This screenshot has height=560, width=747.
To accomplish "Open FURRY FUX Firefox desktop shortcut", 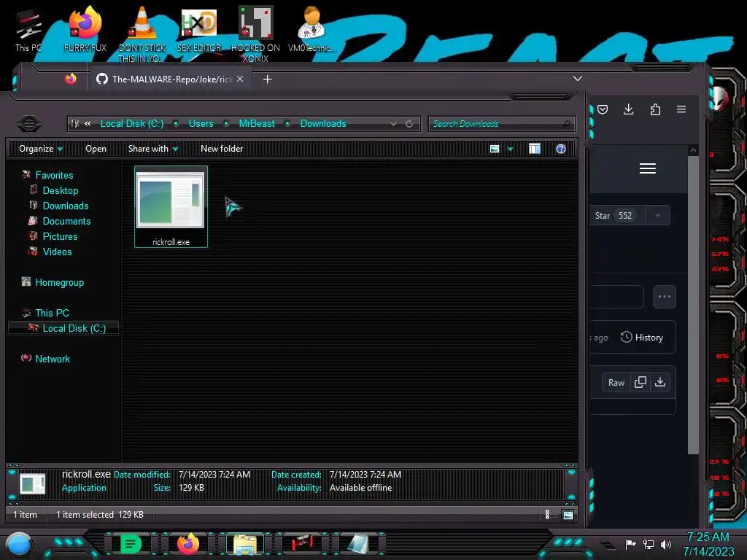I will pos(85,29).
